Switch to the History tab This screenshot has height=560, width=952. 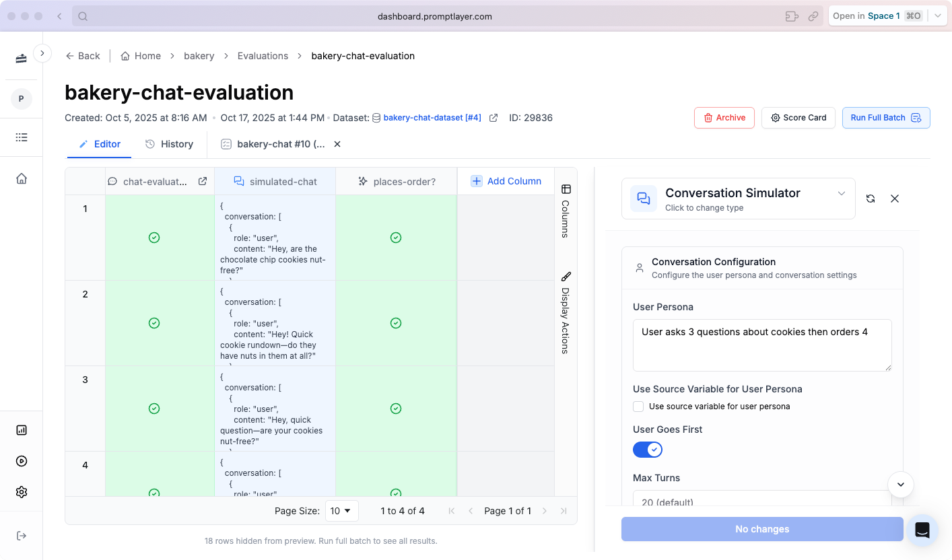[170, 144]
